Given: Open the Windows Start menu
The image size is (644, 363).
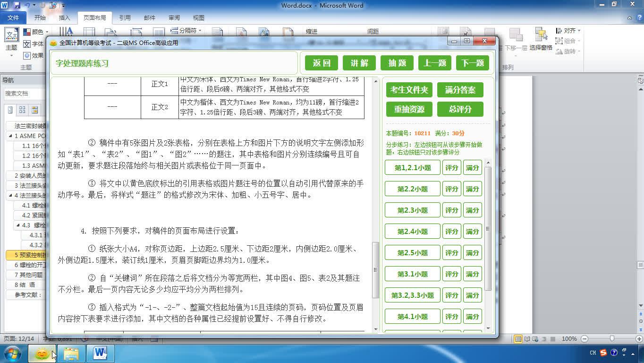Looking at the screenshot, I should 13,353.
